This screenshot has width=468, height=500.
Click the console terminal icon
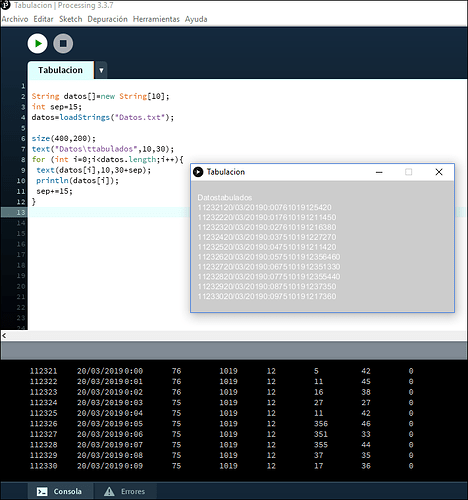[42, 492]
